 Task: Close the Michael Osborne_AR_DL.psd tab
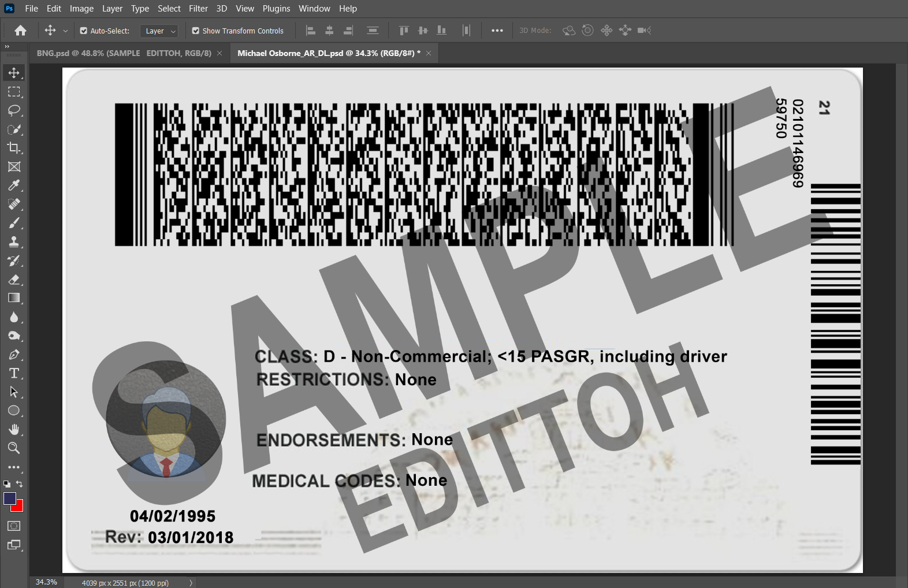click(429, 53)
